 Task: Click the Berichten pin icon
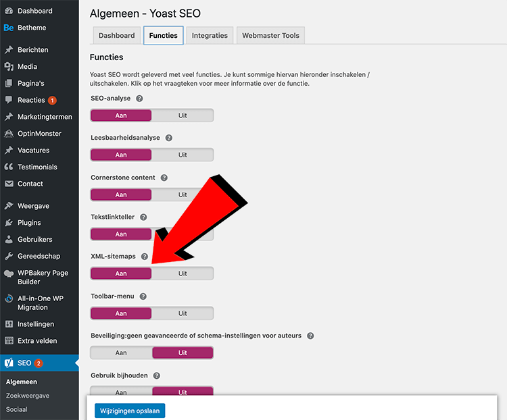tap(9, 50)
